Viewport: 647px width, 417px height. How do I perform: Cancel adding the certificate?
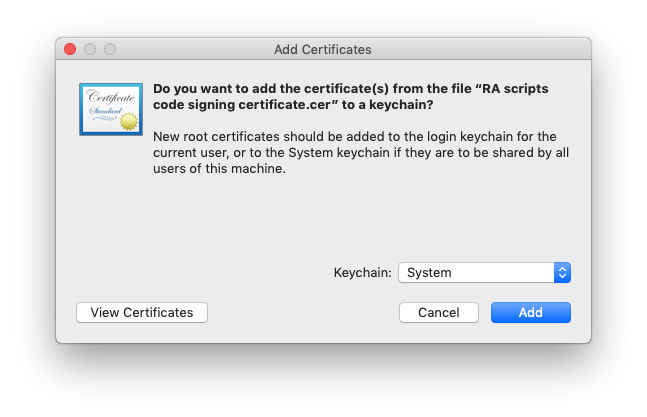439,313
